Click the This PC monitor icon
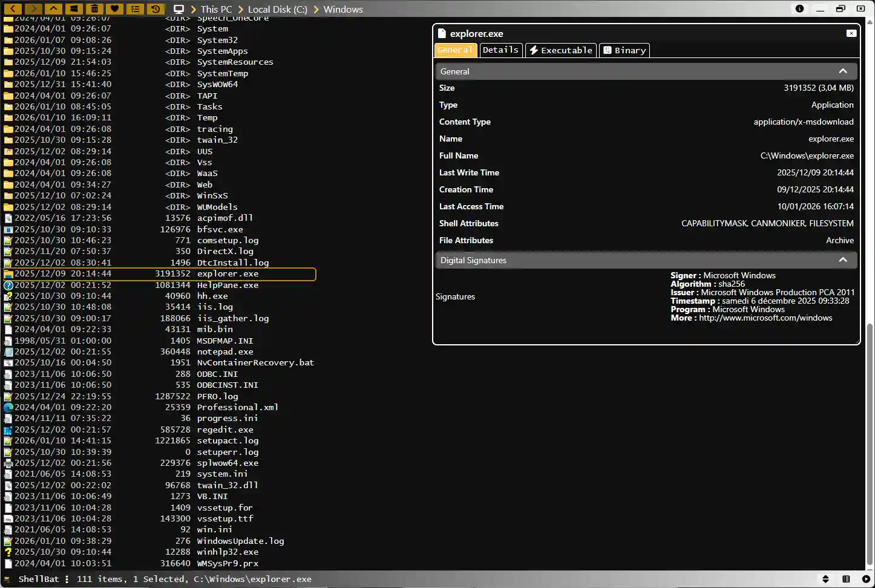The width and height of the screenshot is (875, 588). coord(179,8)
